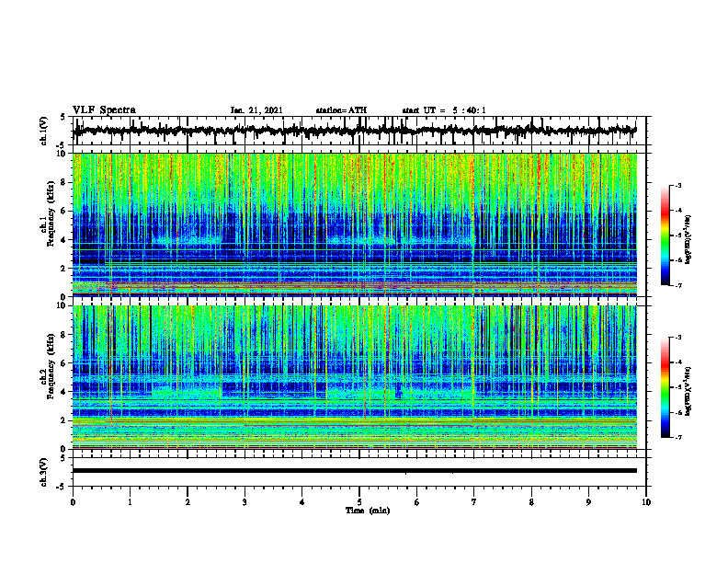Click inside the ch.2 spectrogram plot
Viewport: 728px width, 563px height.
pos(355,377)
